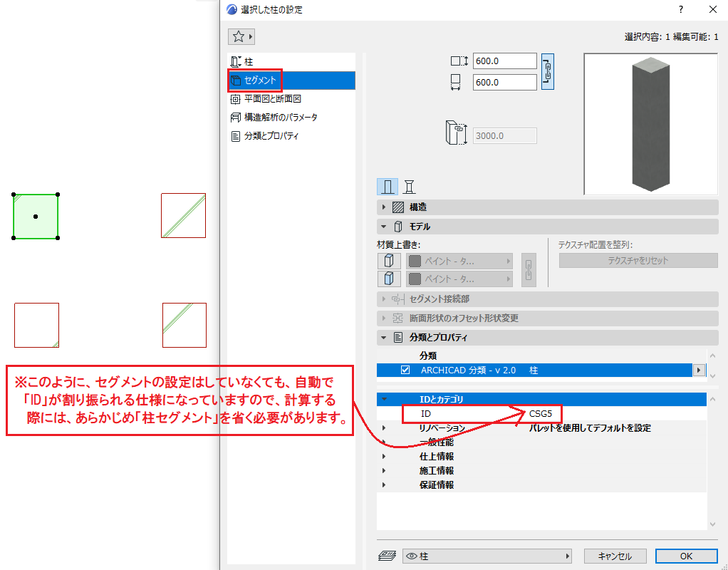Toggle the width-depth chain link icon

(547, 72)
